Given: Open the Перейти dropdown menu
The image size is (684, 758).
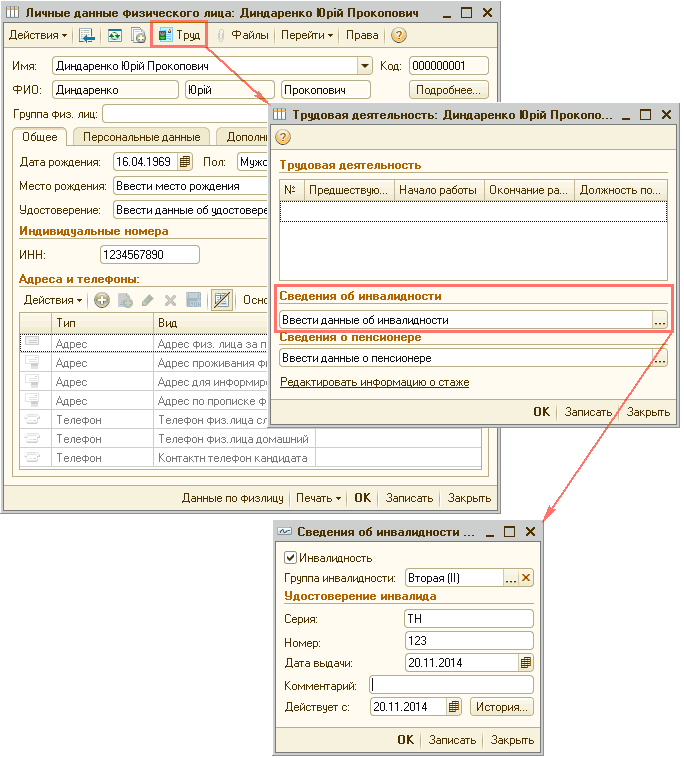Looking at the screenshot, I should (307, 35).
